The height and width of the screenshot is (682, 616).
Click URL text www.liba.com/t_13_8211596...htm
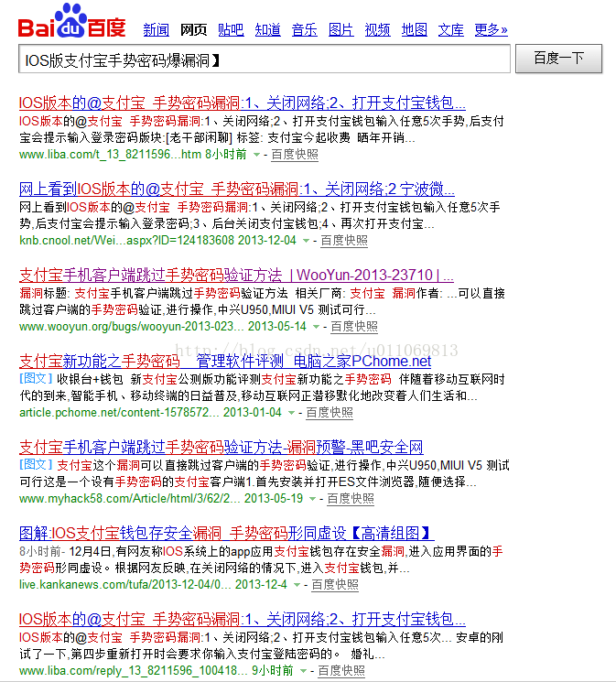point(110,155)
